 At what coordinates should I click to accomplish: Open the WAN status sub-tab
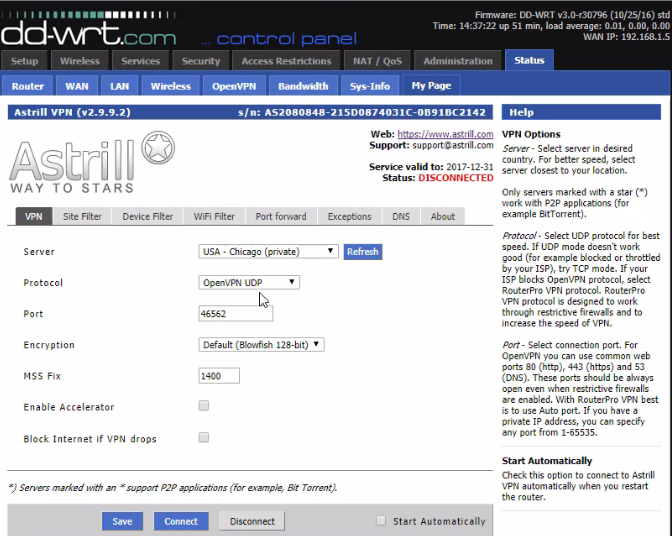[x=77, y=86]
